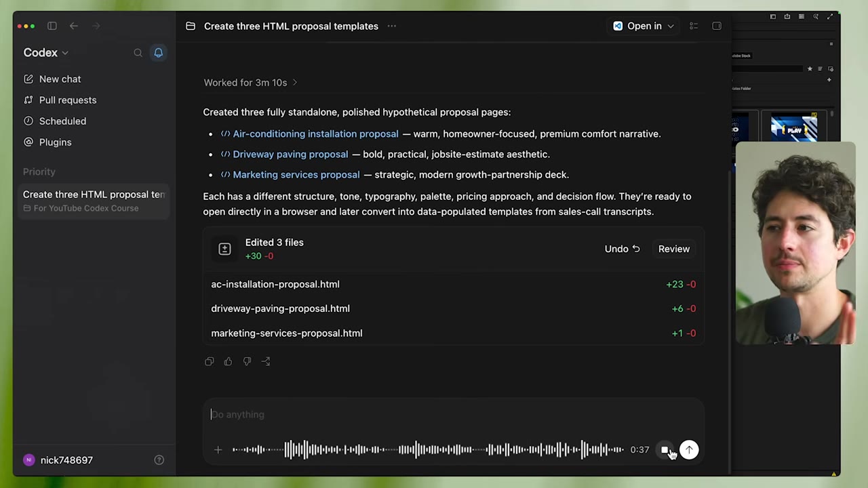The height and width of the screenshot is (488, 868).
Task: Undo the file edits
Action: [622, 249]
